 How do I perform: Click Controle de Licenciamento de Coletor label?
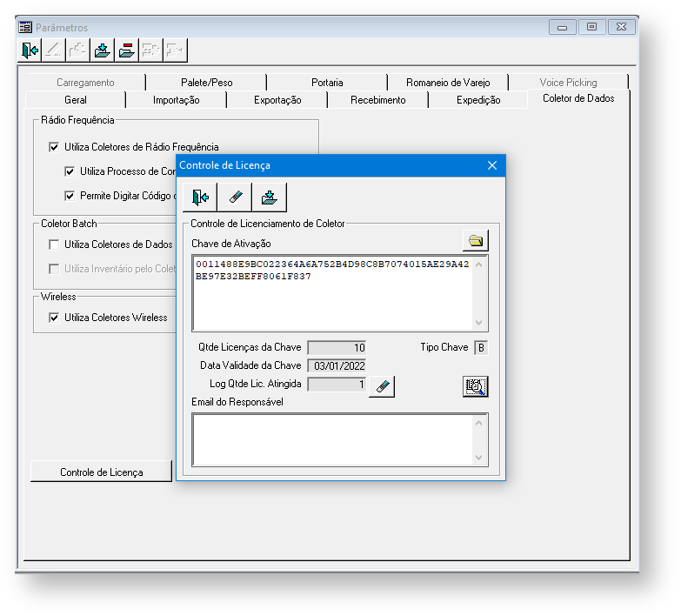(x=268, y=224)
